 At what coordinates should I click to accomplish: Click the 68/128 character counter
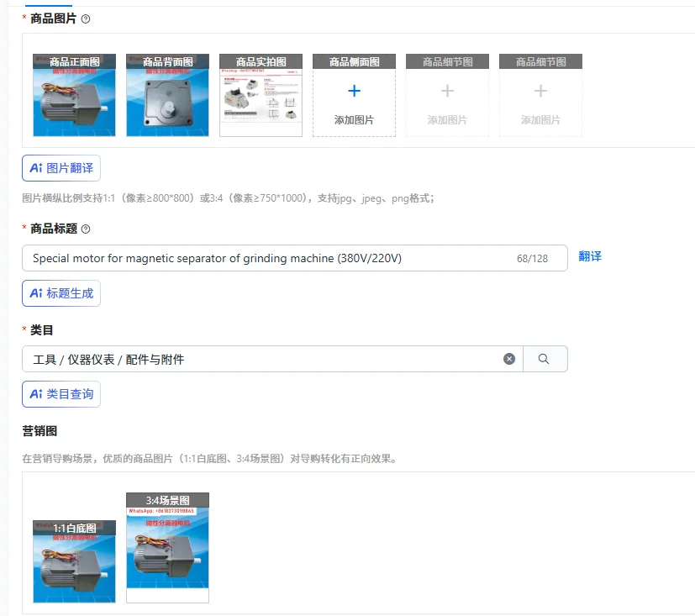[532, 258]
